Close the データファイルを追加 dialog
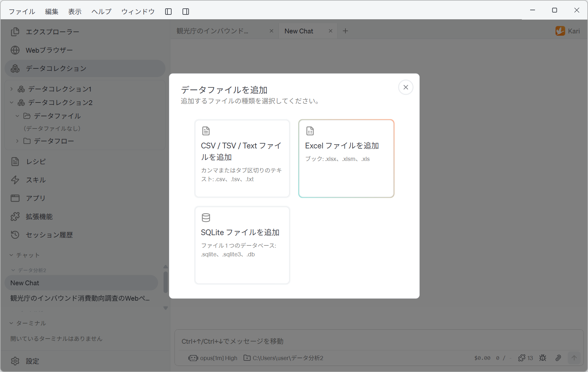Image resolution: width=588 pixels, height=372 pixels. (x=406, y=87)
